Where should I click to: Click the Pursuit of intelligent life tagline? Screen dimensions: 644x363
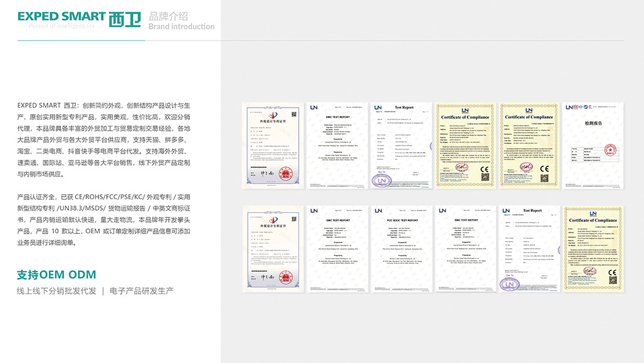[62, 26]
